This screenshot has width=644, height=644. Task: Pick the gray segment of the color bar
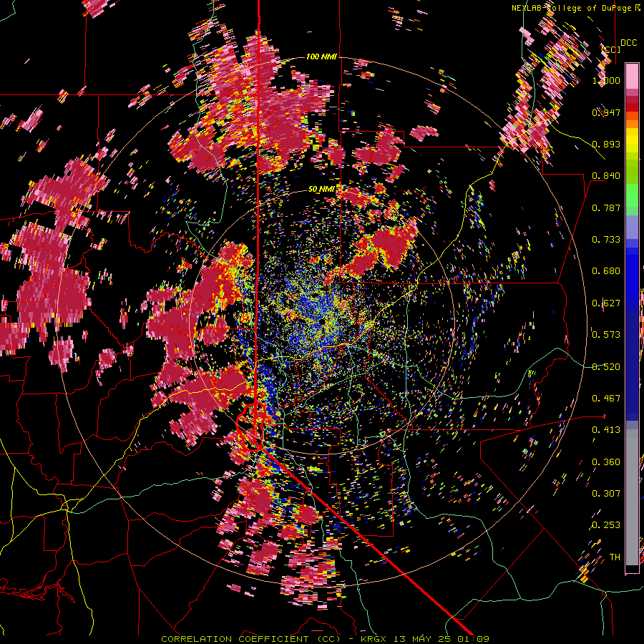click(x=632, y=497)
